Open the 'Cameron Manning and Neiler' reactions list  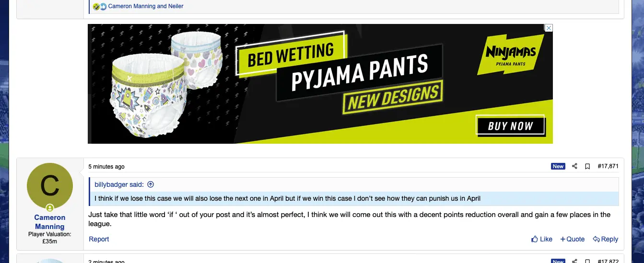(146, 6)
